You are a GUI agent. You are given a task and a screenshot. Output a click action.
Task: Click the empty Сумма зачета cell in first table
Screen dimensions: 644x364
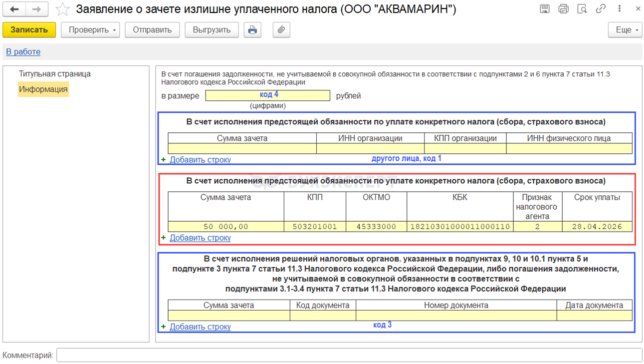tap(242, 148)
